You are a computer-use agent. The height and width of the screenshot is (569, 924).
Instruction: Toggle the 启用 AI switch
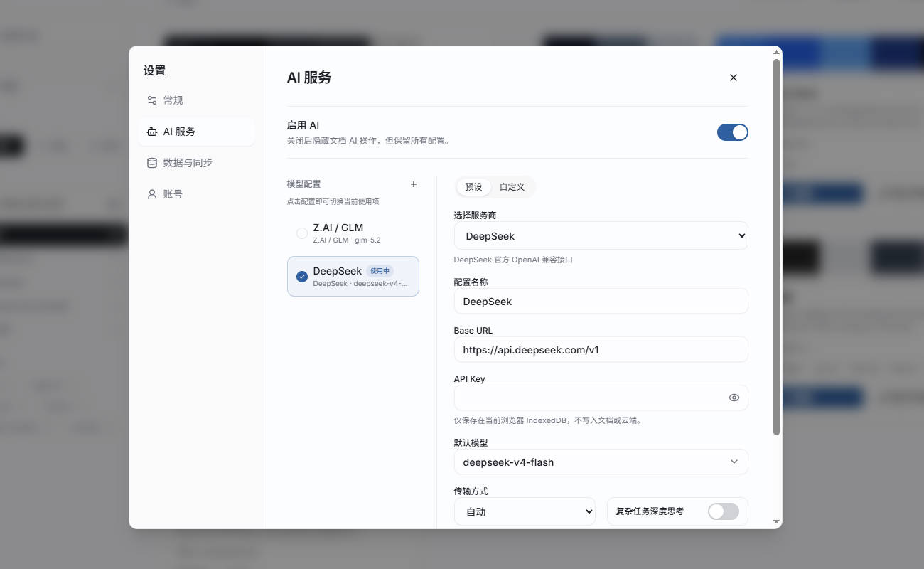click(x=733, y=132)
